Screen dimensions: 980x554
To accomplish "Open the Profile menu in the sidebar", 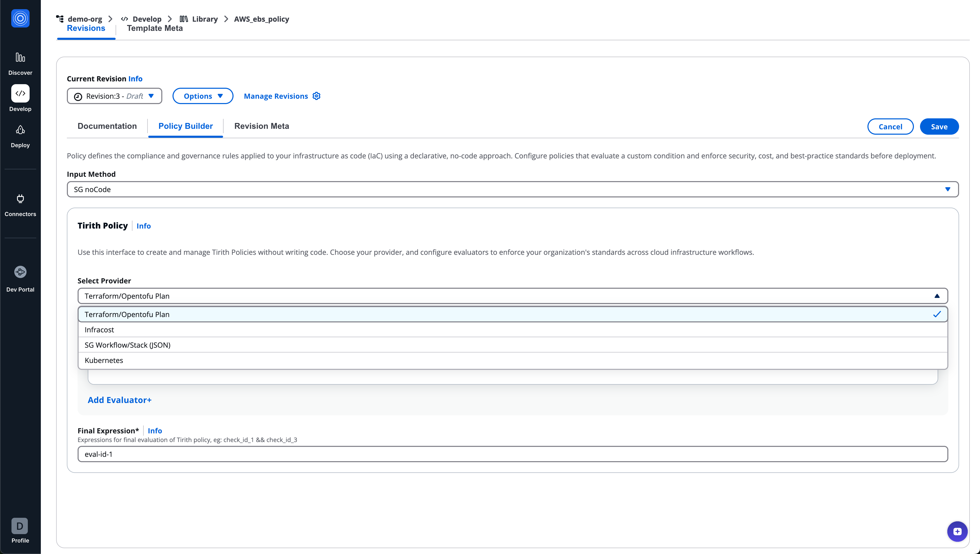I will [20, 530].
